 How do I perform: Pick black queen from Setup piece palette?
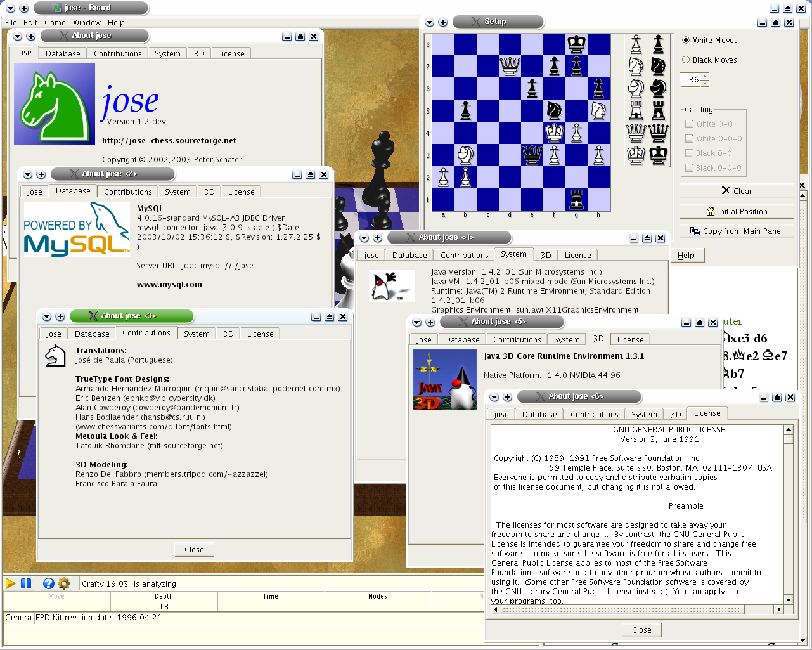pyautogui.click(x=659, y=133)
